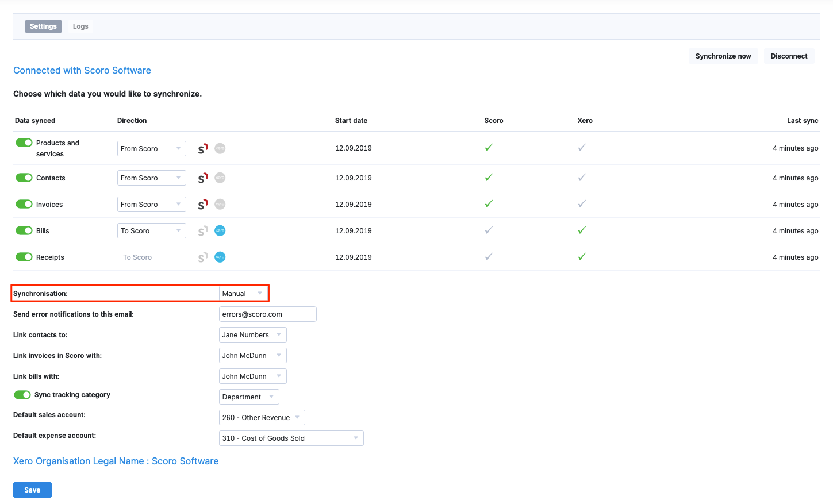Click Xero Organisation Legal Name text
This screenshot has width=833, height=504.
(116, 461)
